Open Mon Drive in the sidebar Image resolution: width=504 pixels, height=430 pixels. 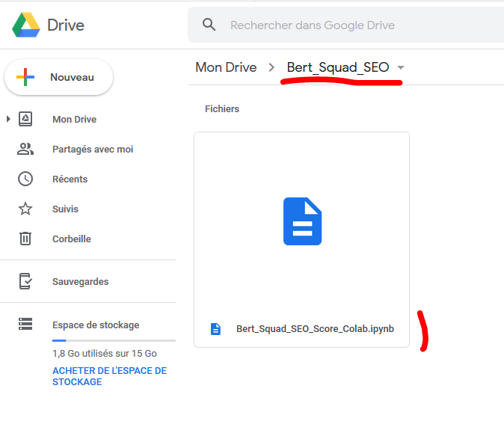pyautogui.click(x=74, y=119)
